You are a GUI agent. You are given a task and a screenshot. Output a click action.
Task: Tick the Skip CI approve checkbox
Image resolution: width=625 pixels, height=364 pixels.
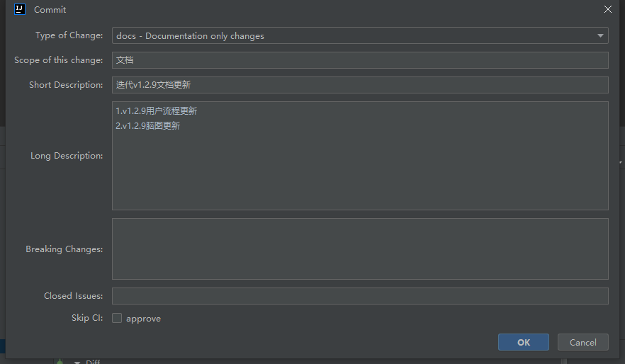[117, 318]
